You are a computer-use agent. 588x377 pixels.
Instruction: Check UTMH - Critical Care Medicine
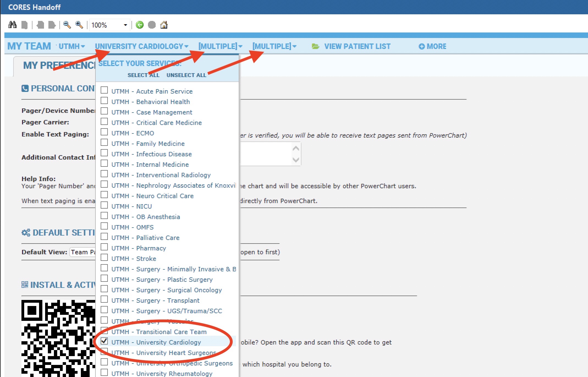(104, 122)
